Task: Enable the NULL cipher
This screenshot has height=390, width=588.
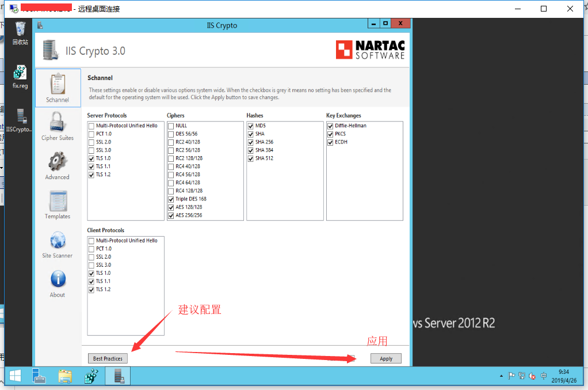Action: (x=170, y=126)
